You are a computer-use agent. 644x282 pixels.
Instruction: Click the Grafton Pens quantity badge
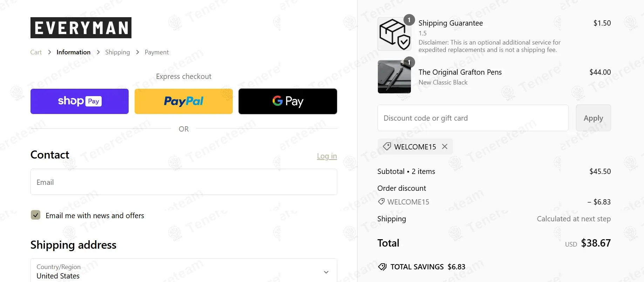[409, 62]
